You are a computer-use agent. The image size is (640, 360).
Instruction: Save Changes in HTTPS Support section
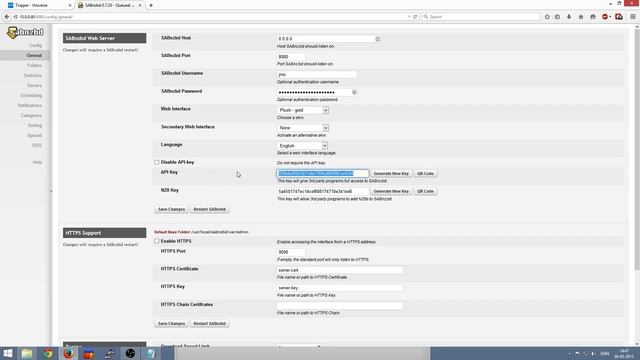coord(171,323)
